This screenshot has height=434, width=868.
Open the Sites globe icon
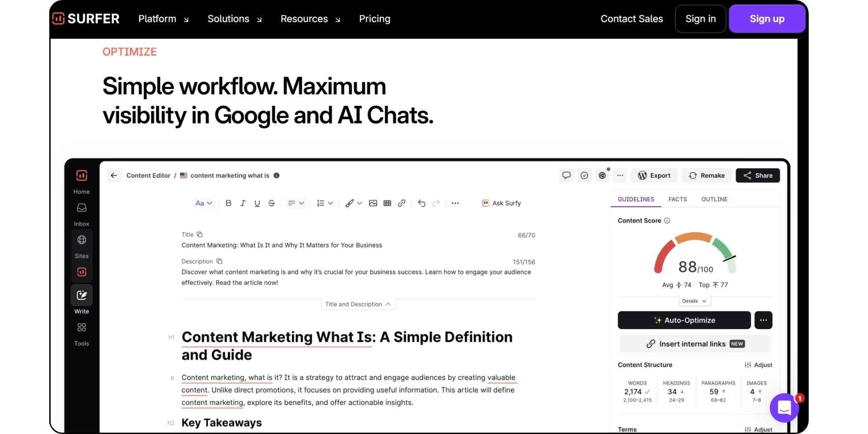(81, 240)
